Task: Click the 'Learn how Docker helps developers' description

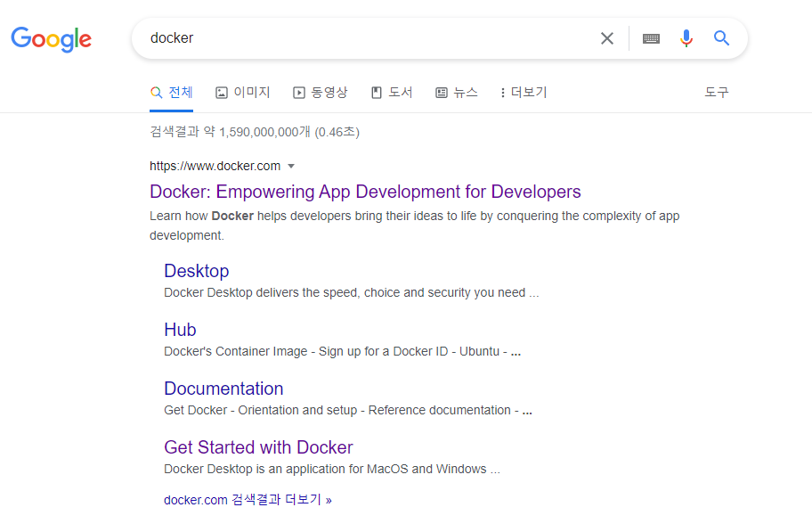Action: (x=414, y=225)
